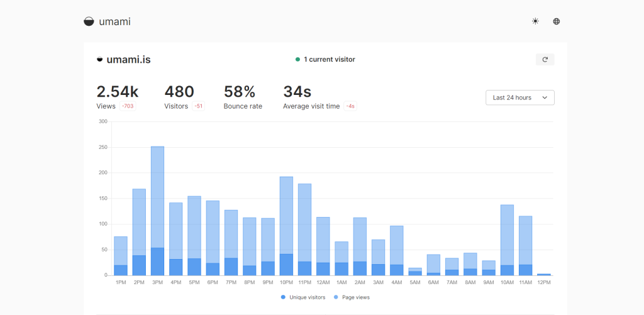Click the 2PM page views bar

[x=139, y=222]
